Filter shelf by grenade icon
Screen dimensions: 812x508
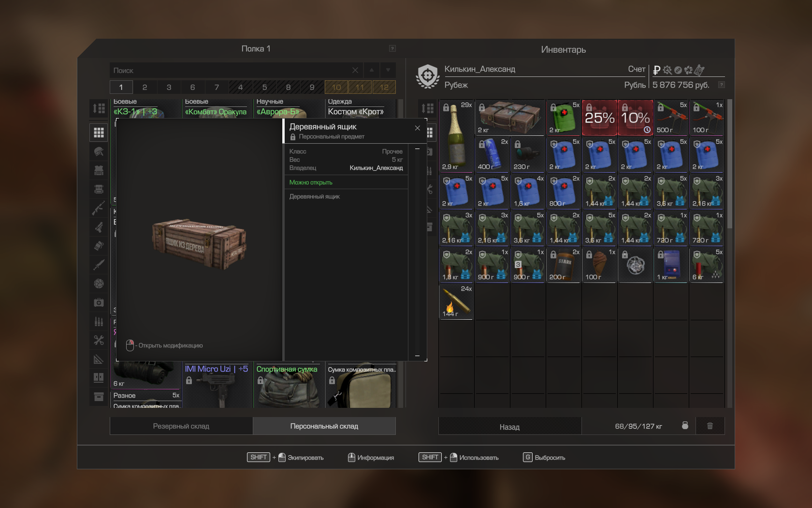tap(99, 246)
